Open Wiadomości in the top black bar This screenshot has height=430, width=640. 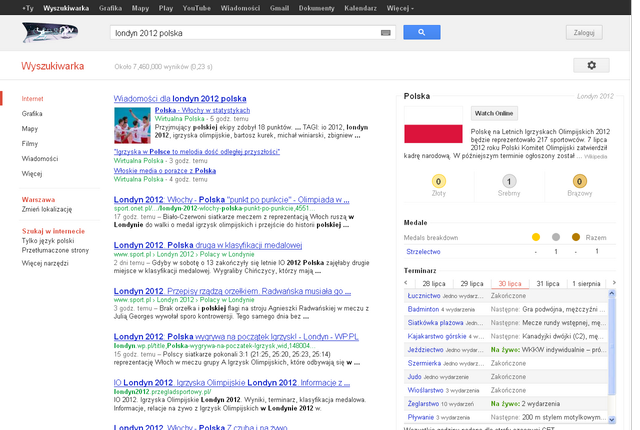(240, 8)
